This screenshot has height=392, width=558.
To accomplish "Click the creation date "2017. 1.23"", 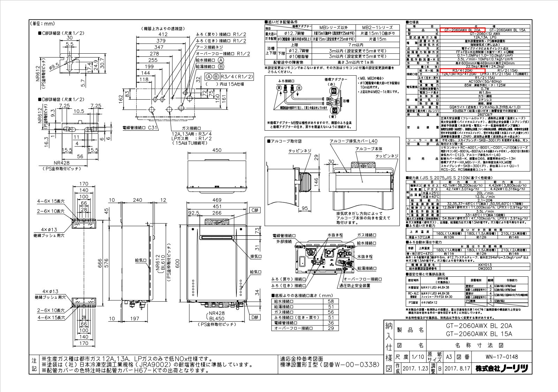I will coord(415,368).
